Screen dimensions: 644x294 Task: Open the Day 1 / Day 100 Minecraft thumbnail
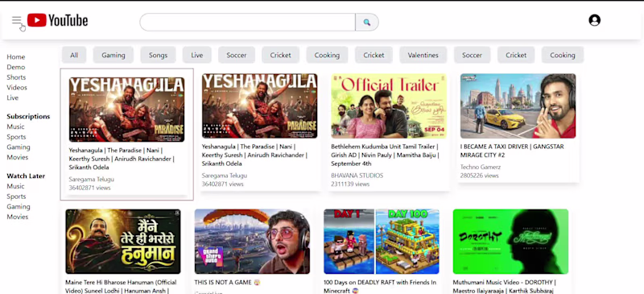click(382, 242)
